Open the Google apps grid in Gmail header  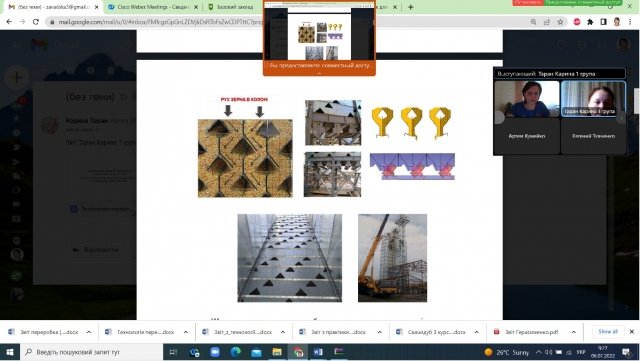pyautogui.click(x=602, y=45)
